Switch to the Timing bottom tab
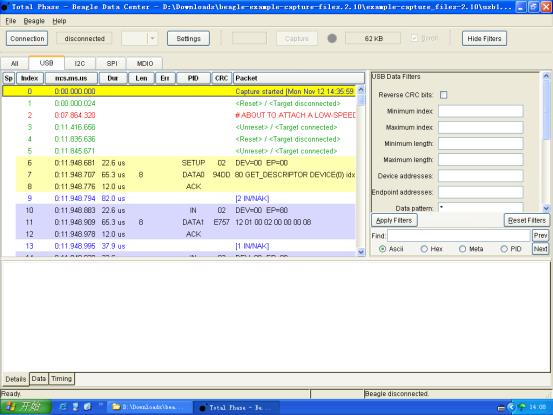The image size is (553, 415). pyautogui.click(x=61, y=379)
